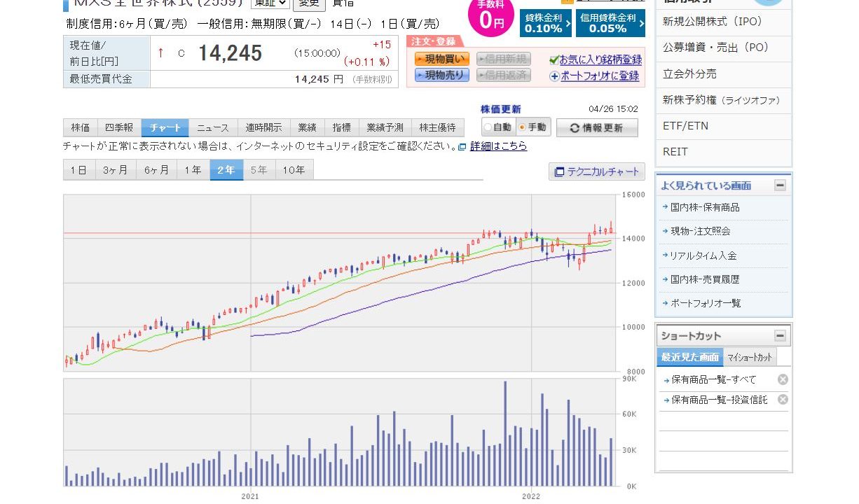Select 手動 price update radio button

pos(521,128)
